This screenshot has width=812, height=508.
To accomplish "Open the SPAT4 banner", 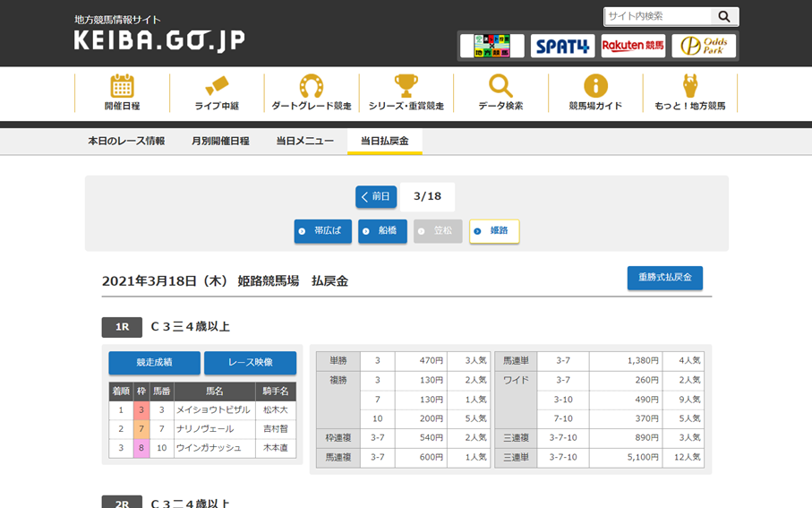I will (x=562, y=46).
